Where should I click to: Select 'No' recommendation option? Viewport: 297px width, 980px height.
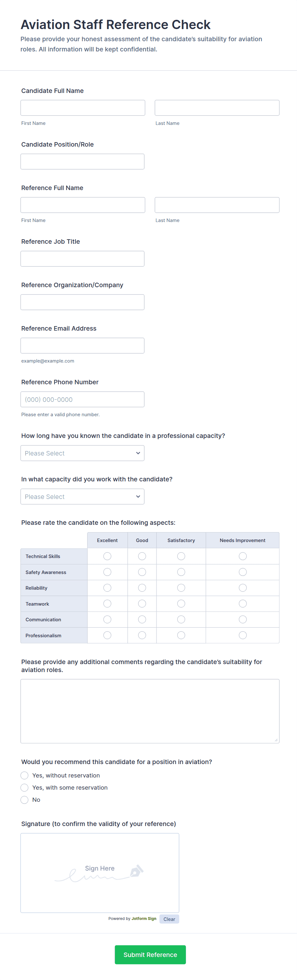(x=25, y=800)
